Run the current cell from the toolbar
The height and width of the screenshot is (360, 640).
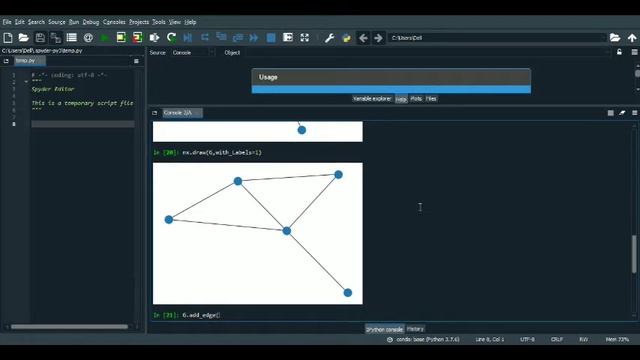[x=121, y=38]
